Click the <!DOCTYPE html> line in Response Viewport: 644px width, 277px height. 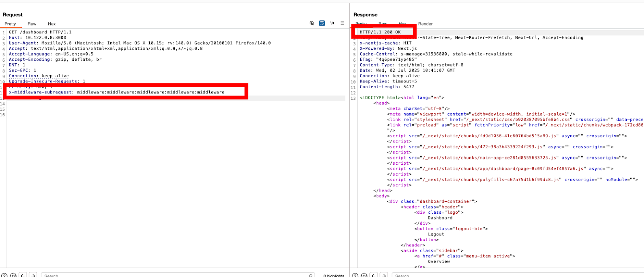click(x=402, y=98)
